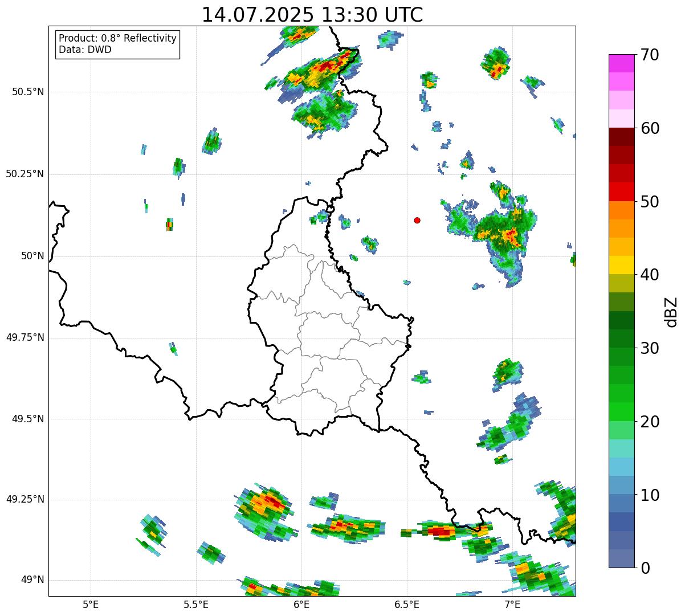Select the dark maroon segment below 60

click(x=621, y=137)
